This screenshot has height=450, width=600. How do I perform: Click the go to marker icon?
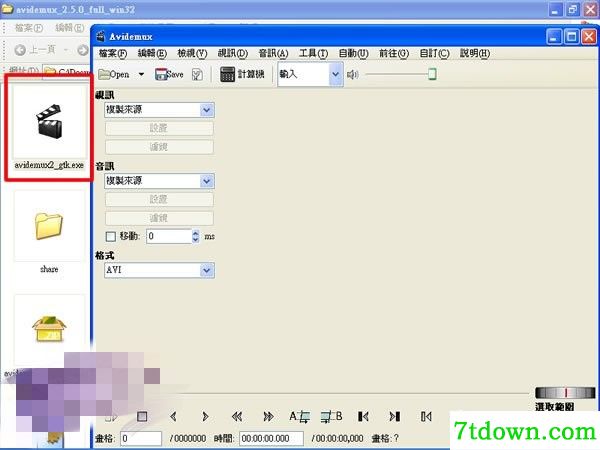pos(426,416)
